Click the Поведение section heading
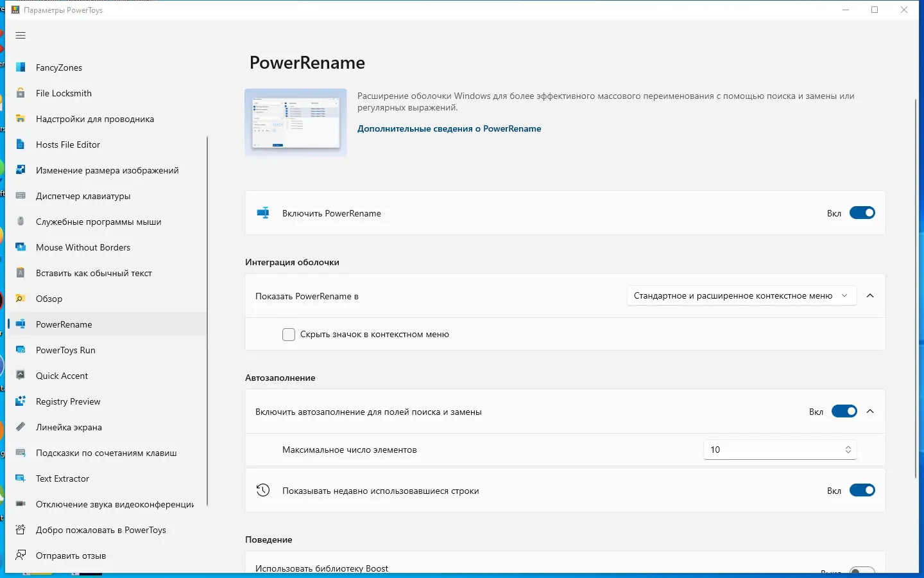The height and width of the screenshot is (578, 924). (x=269, y=539)
